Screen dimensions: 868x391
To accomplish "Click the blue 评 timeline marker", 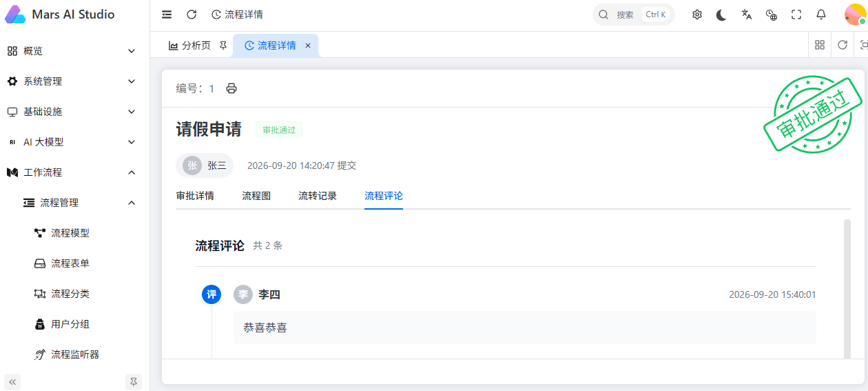I will [211, 294].
